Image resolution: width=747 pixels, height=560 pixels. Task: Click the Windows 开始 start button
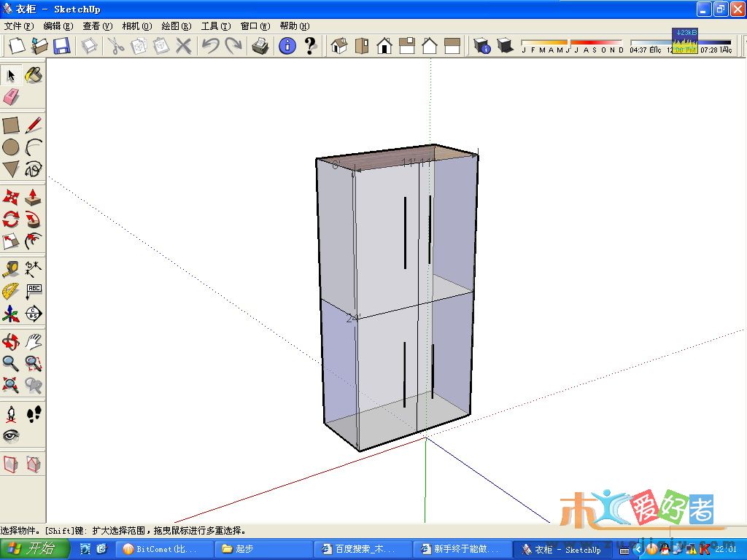click(x=35, y=549)
